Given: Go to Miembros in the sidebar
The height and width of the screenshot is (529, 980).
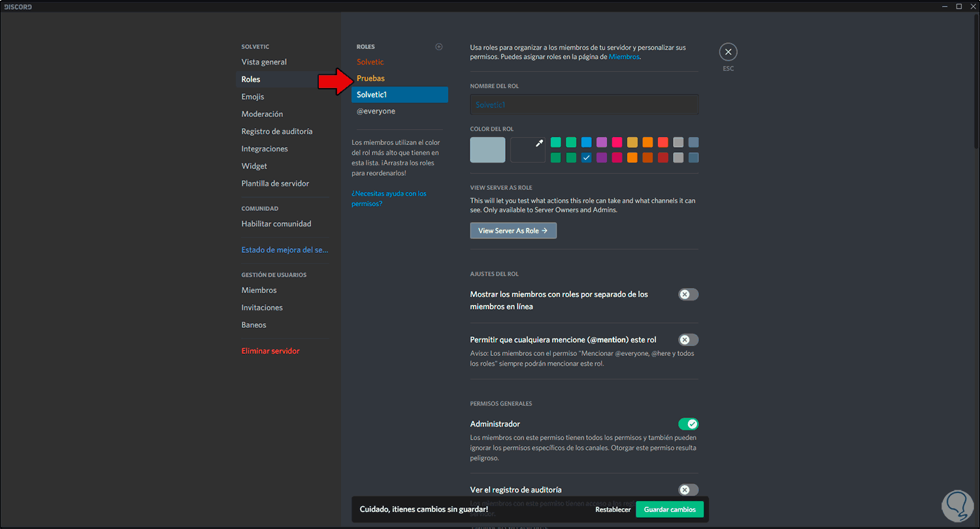Looking at the screenshot, I should point(259,291).
